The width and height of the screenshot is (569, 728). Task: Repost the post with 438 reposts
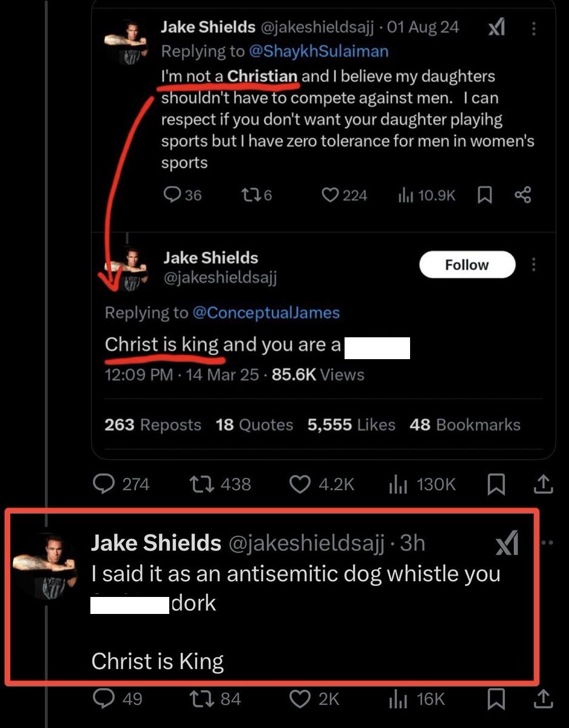pos(200,484)
